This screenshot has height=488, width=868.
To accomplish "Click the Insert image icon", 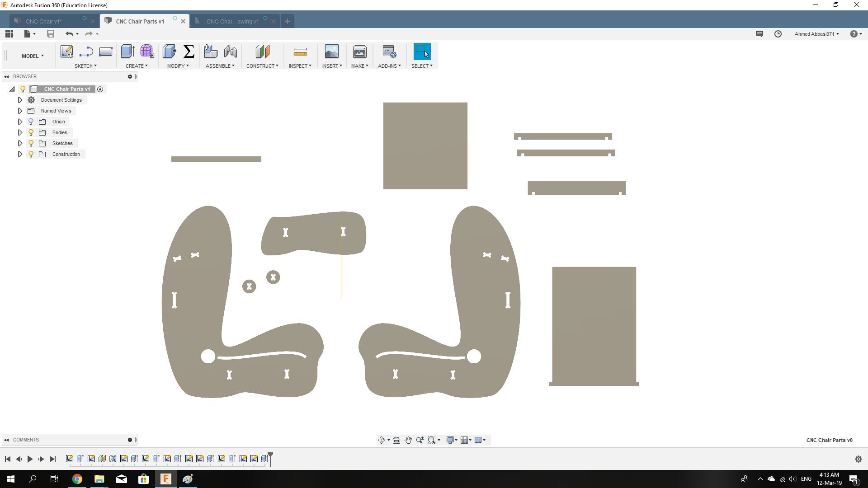I will click(331, 52).
